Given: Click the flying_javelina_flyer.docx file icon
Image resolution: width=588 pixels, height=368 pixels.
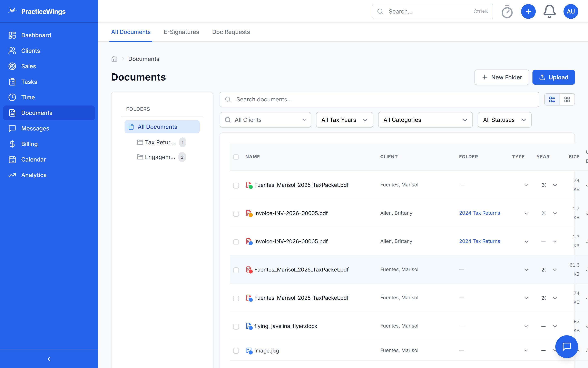Looking at the screenshot, I should pyautogui.click(x=249, y=326).
